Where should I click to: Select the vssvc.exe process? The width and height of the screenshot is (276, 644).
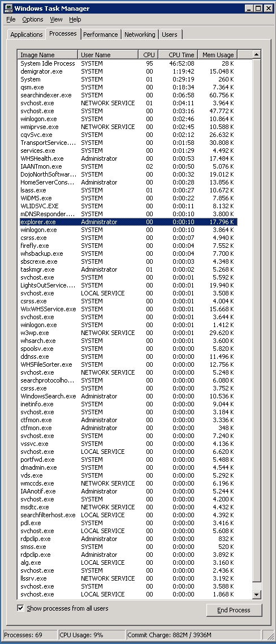pyautogui.click(x=128, y=444)
